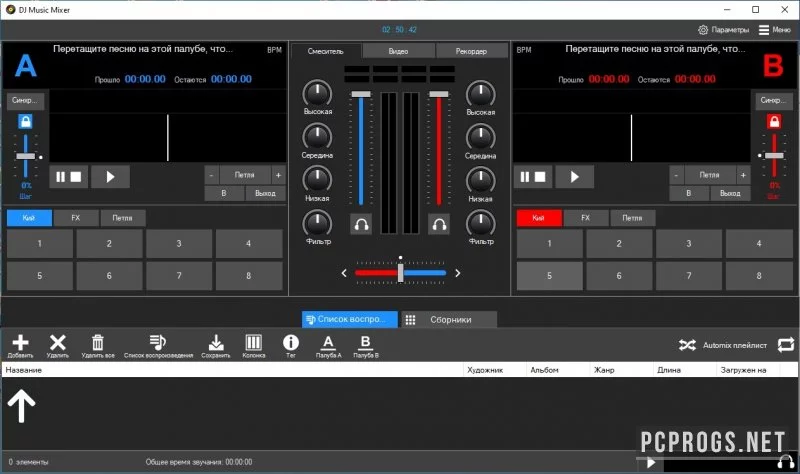
Task: Click the Добавить plus icon
Action: click(20, 343)
